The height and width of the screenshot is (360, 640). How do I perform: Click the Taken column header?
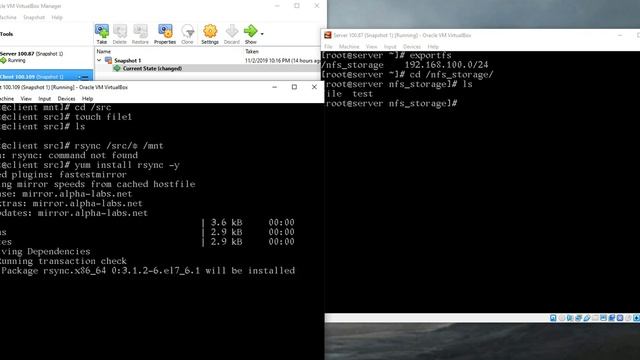coord(252,51)
